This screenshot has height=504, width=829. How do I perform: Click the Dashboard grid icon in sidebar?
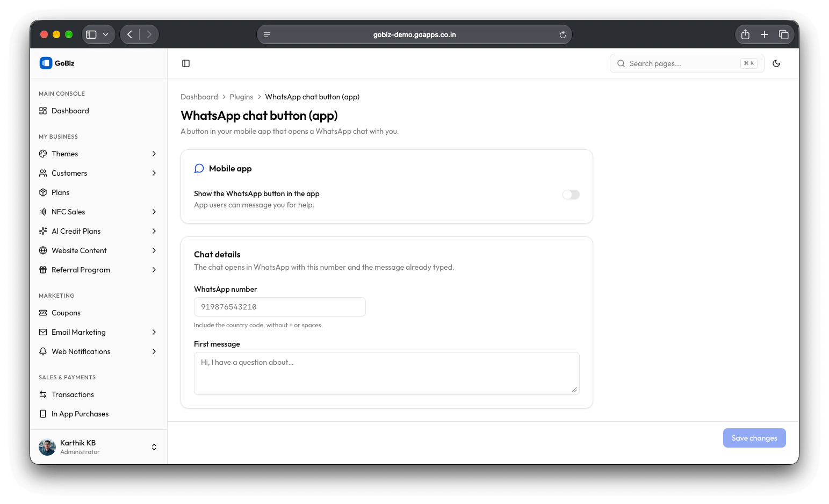click(43, 111)
